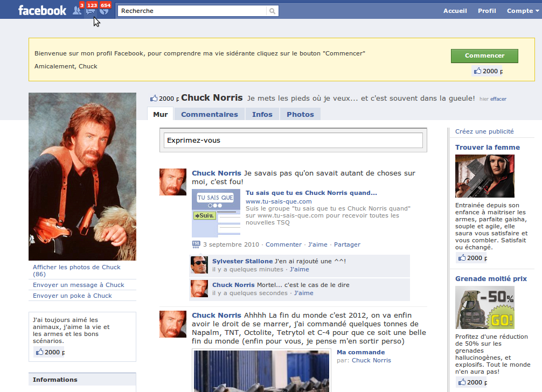
Task: Click author name on fin du monde post
Action: coord(217,315)
